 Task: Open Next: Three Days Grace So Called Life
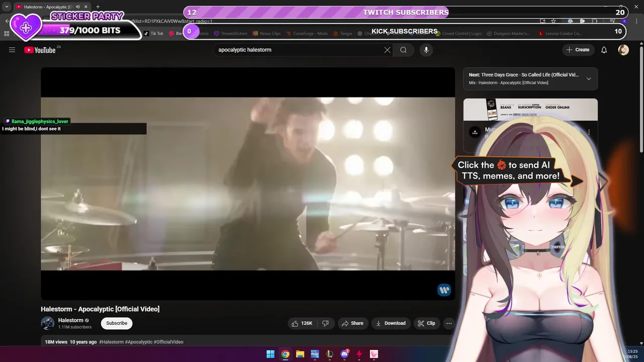(x=523, y=75)
